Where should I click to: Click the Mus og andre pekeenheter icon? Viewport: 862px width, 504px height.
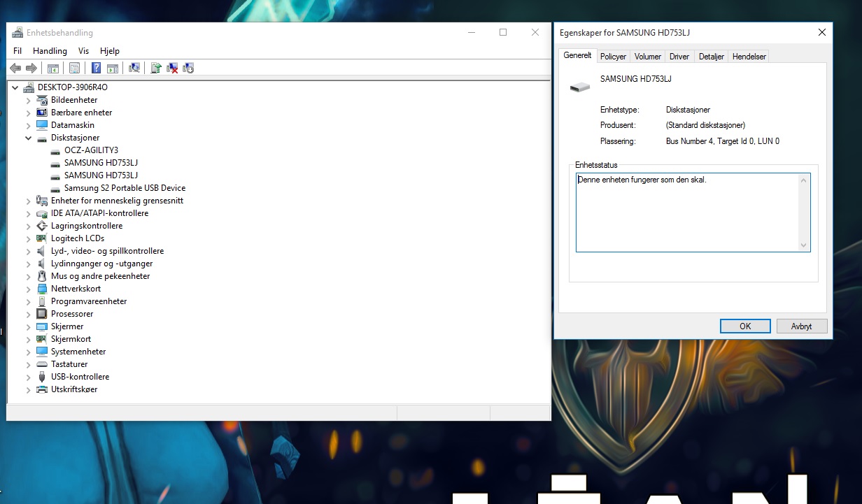tap(42, 276)
